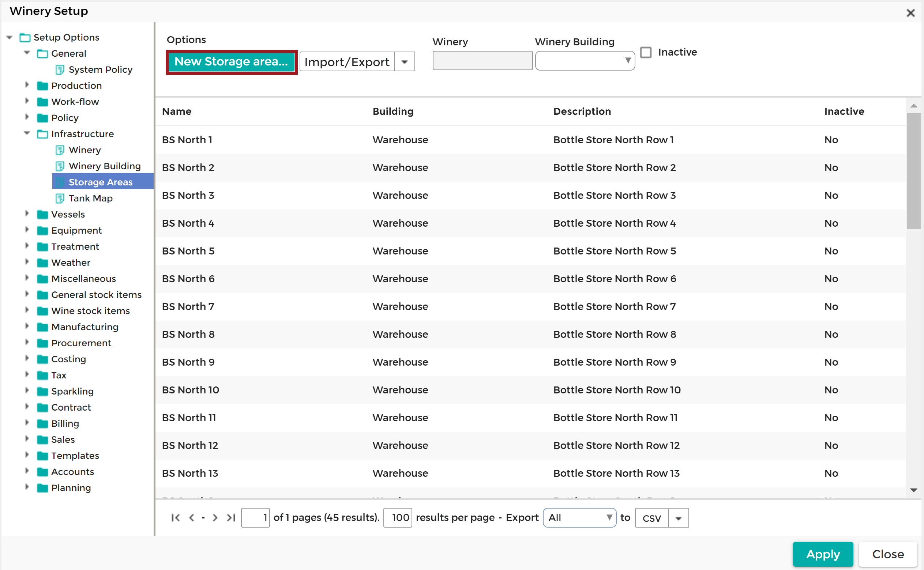Open the CSV format dropdown arrow
924x570 pixels.
click(x=679, y=518)
